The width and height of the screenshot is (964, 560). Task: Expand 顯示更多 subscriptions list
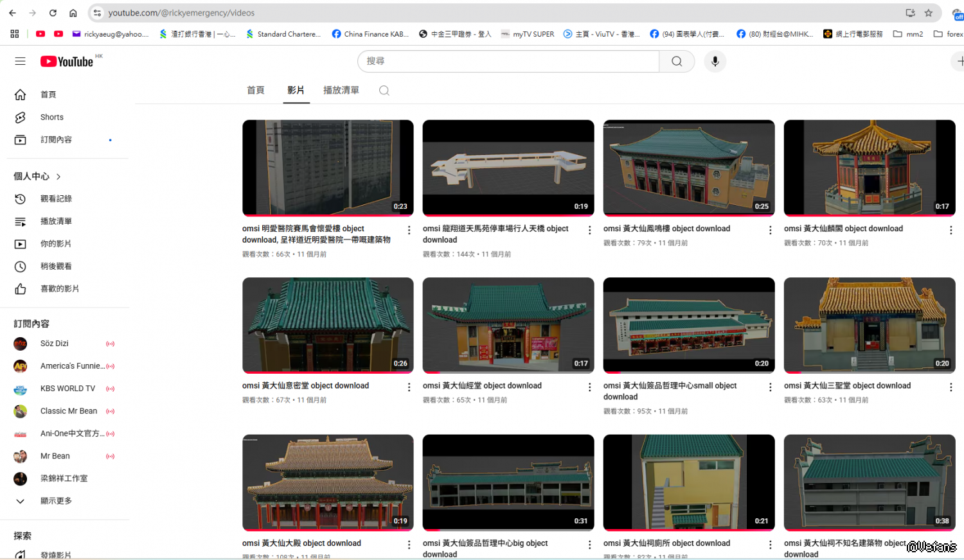tap(56, 501)
